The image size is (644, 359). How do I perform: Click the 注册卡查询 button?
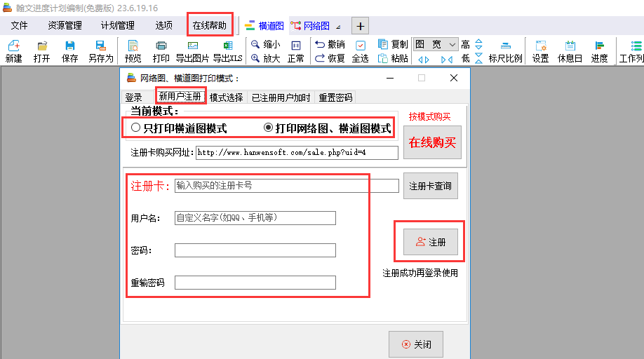pos(430,186)
